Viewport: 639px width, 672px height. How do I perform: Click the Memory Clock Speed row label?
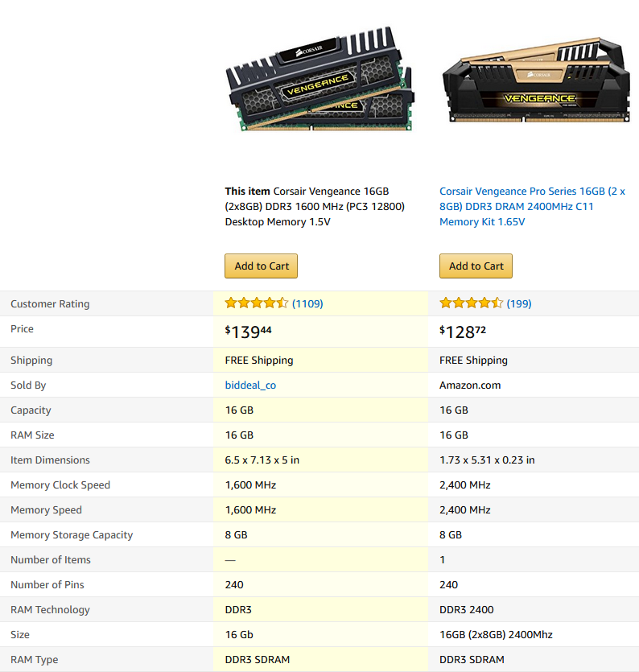tap(60, 485)
